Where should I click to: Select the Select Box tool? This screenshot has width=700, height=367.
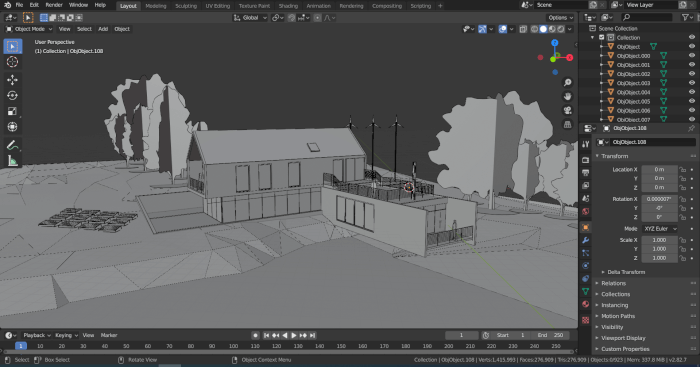(12, 46)
